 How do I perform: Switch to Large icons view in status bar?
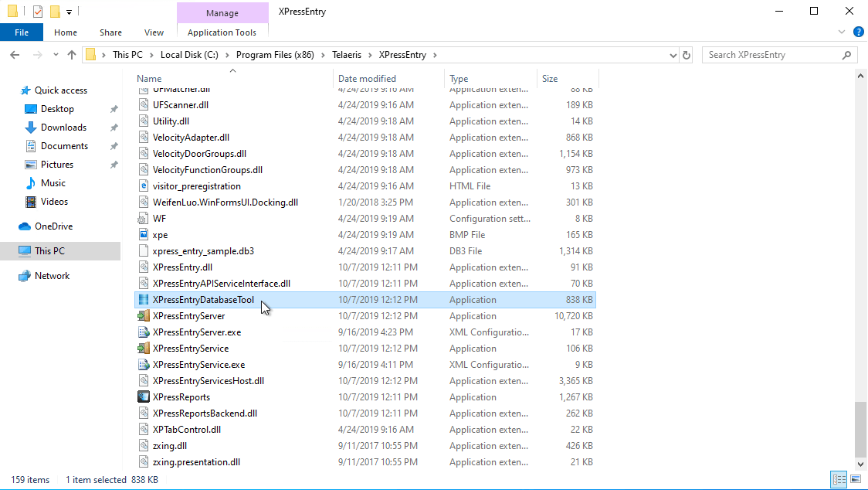click(856, 479)
